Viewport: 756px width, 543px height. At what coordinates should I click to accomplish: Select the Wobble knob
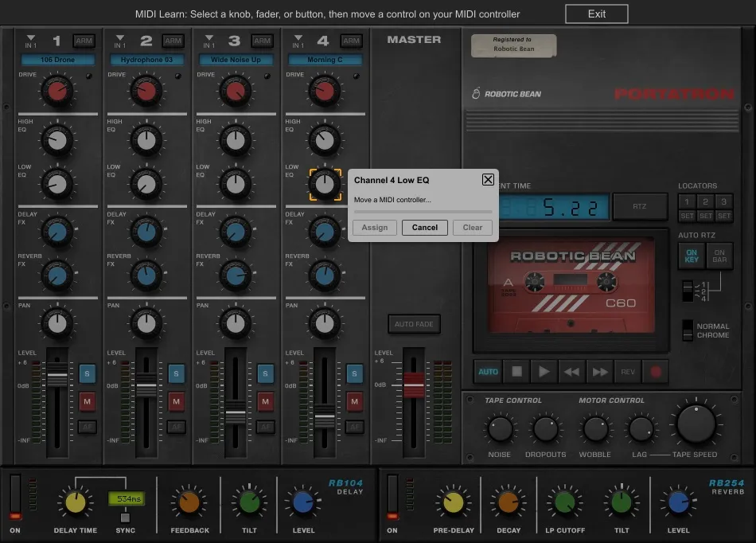(x=595, y=429)
